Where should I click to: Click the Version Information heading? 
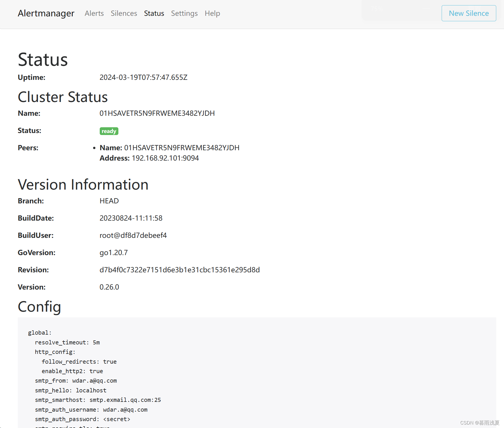(83, 184)
